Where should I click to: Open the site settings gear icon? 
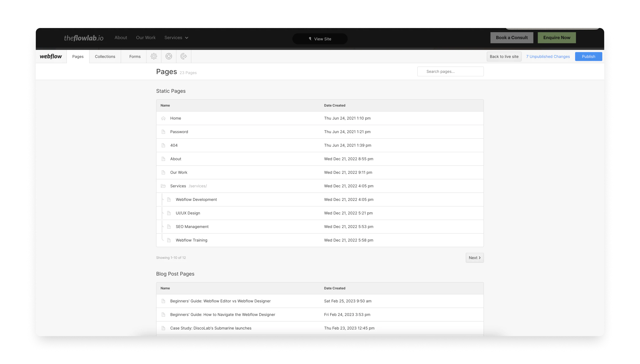154,56
